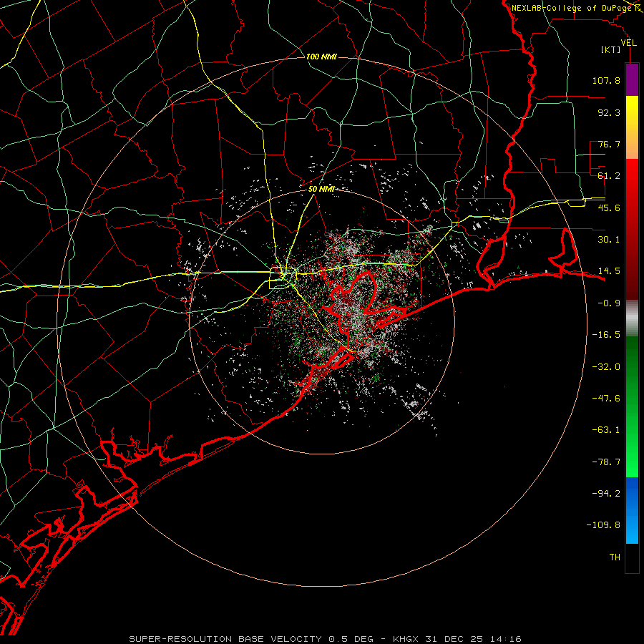Click the -63.1 legend value
Viewport: 644px width, 644px height.
[606, 430]
